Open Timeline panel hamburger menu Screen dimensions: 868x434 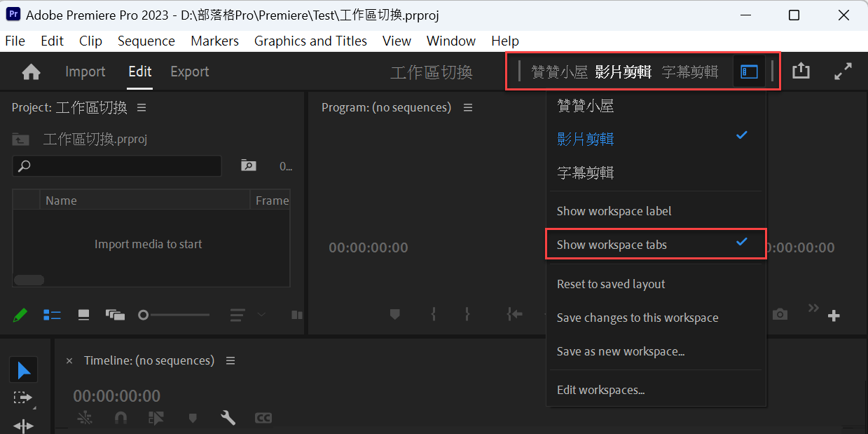click(x=230, y=360)
